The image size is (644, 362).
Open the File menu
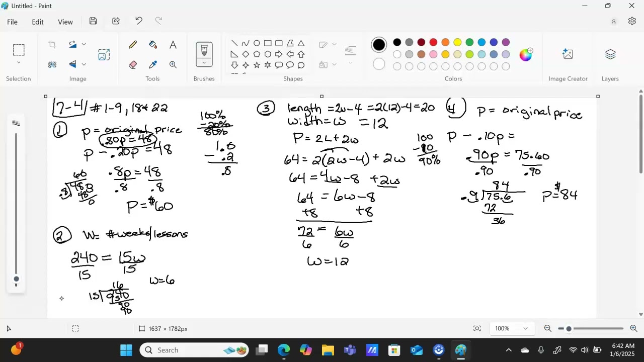click(12, 22)
